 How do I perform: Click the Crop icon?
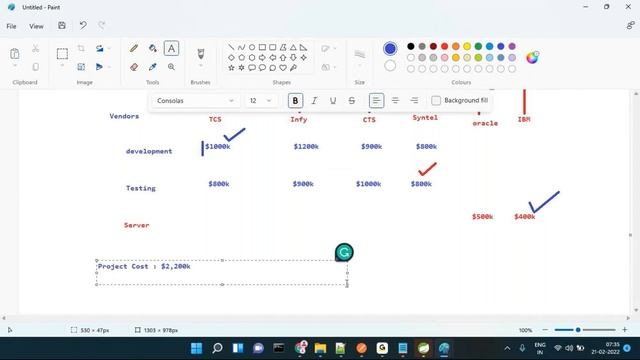[x=81, y=49]
